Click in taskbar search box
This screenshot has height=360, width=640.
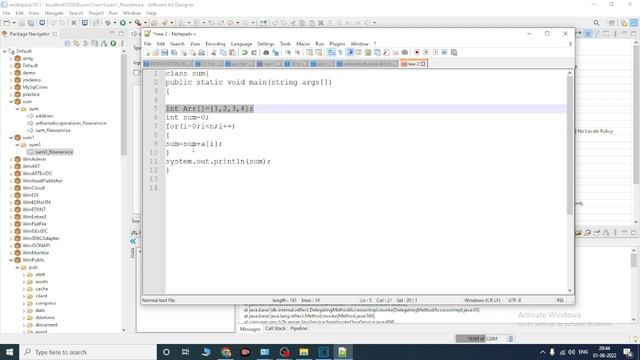click(x=88, y=352)
